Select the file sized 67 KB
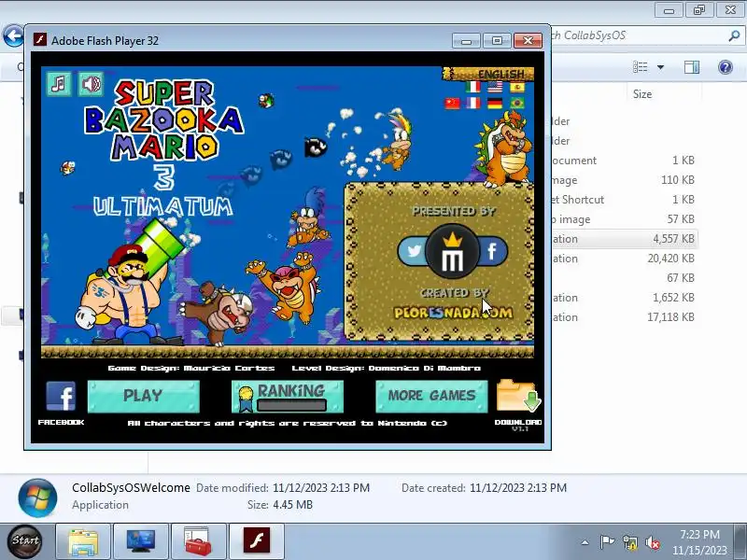 (624, 277)
